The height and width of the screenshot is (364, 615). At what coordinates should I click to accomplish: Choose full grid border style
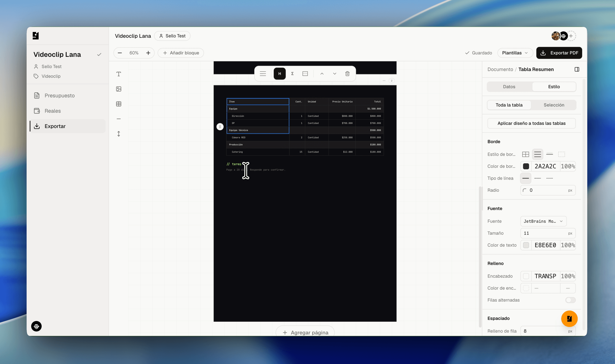(526, 154)
